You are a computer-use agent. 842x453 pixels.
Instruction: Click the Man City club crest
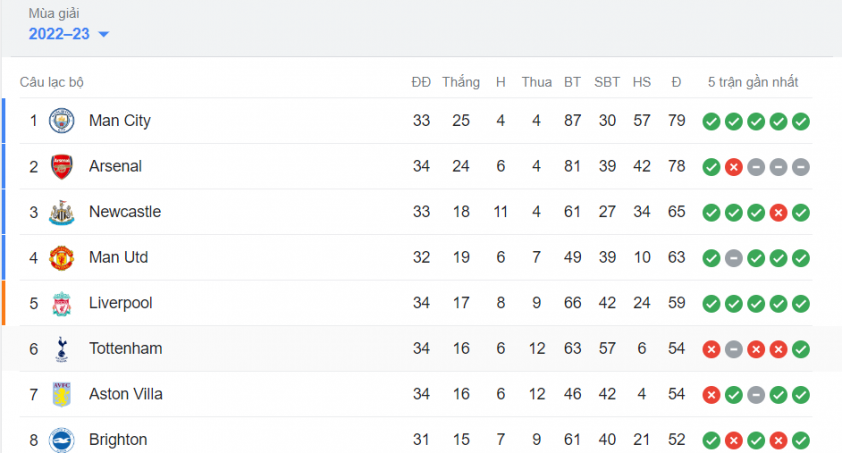[62, 121]
